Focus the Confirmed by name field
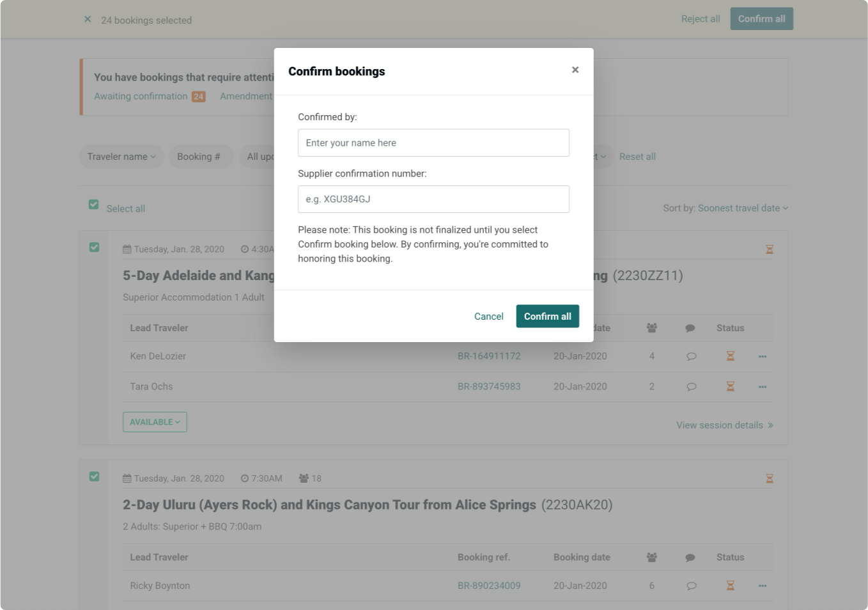Screen dimensions: 868x610 pyautogui.click(x=433, y=143)
